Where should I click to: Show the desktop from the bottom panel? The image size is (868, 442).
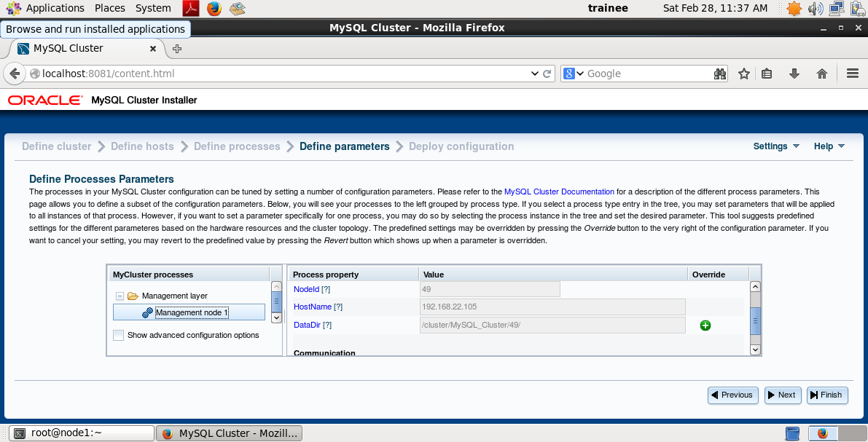click(x=793, y=433)
